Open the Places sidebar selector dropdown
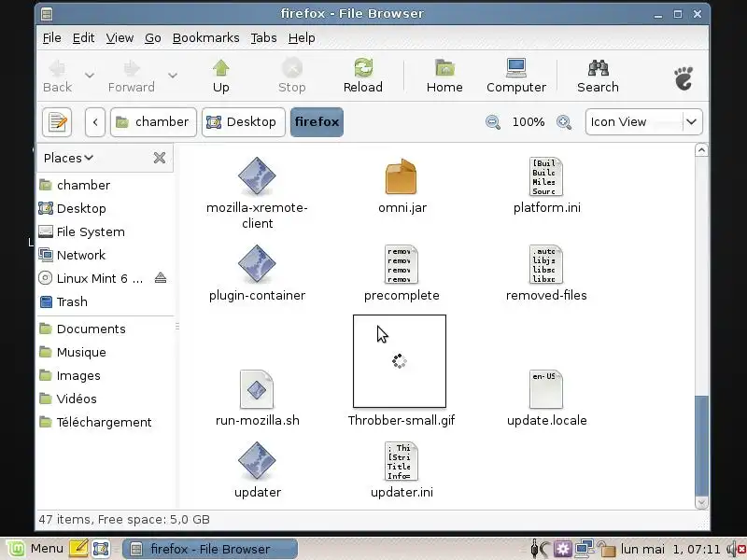This screenshot has height=560, width=747. pos(68,158)
